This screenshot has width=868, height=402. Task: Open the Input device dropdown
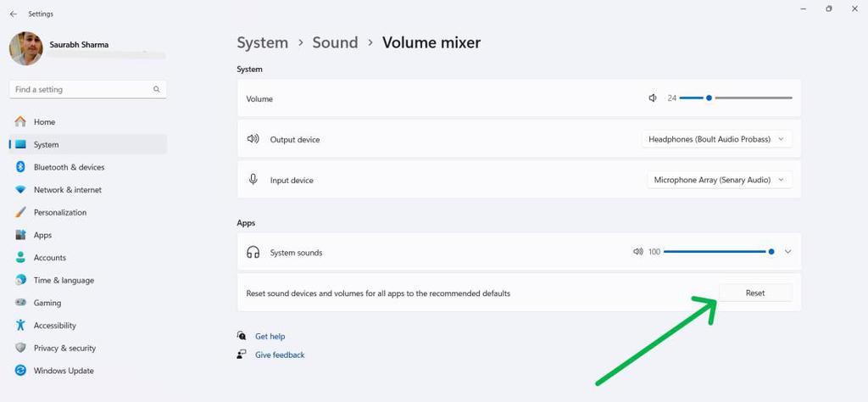point(720,180)
